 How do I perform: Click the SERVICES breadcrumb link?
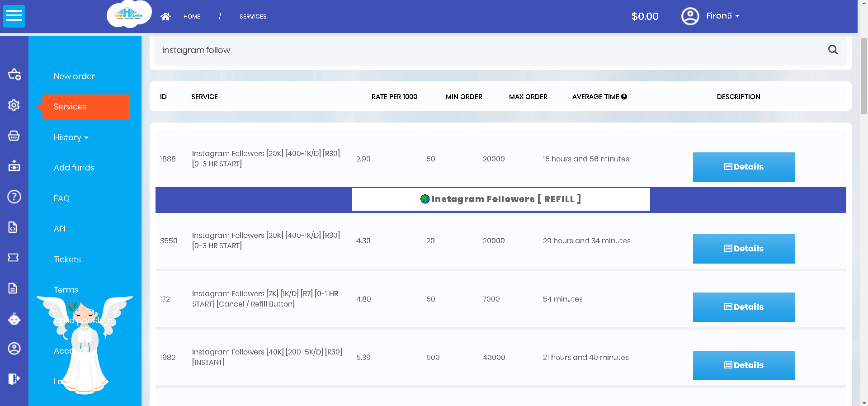(253, 17)
